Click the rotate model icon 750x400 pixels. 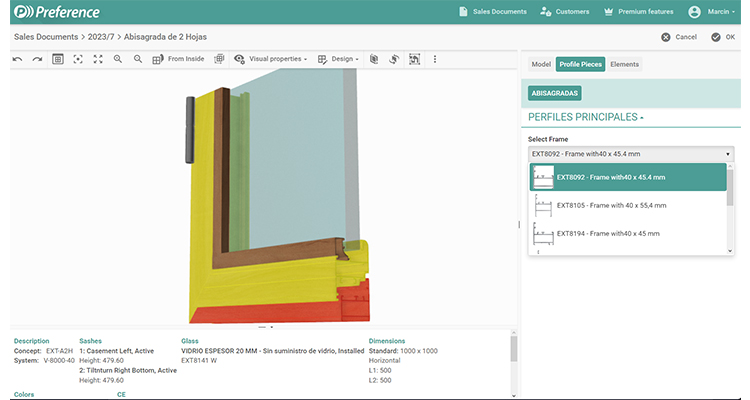394,59
